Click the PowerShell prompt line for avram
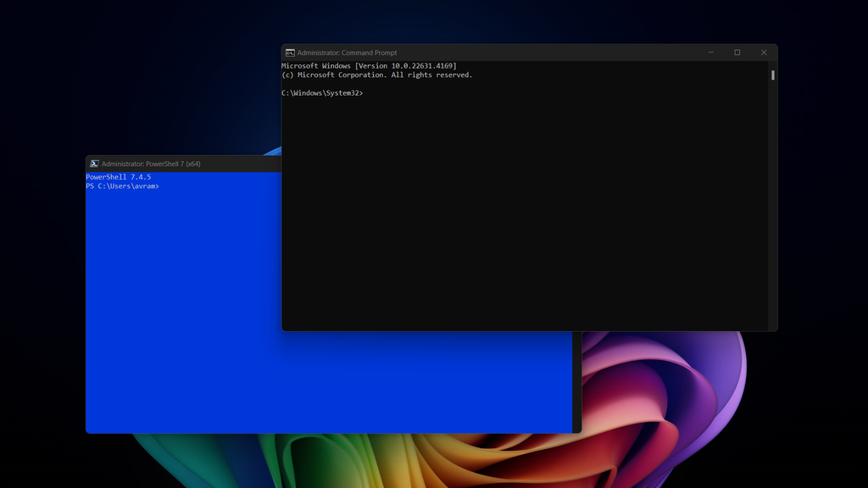 pos(121,186)
